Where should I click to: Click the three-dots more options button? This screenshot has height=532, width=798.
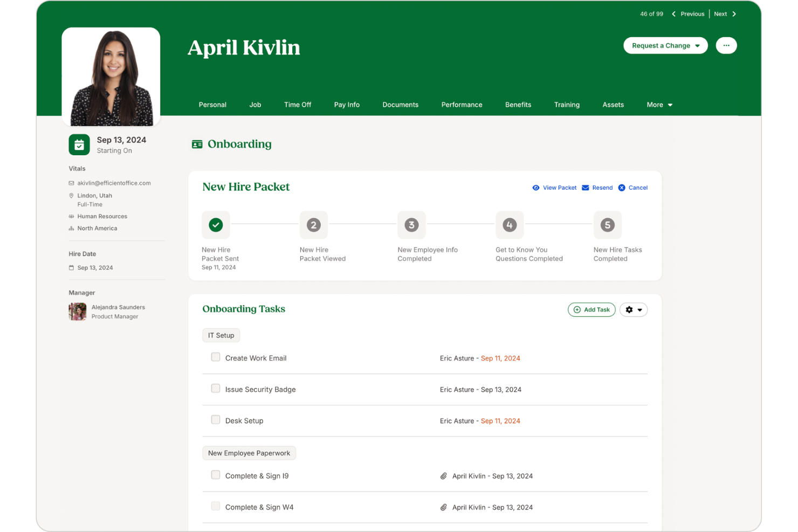click(726, 45)
